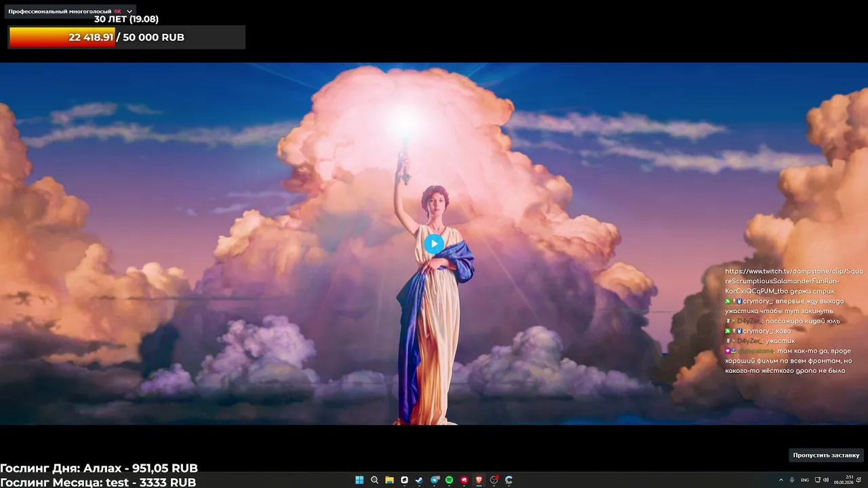Open the blue C-shaped app in taskbar
868x488 pixels.
(x=509, y=480)
